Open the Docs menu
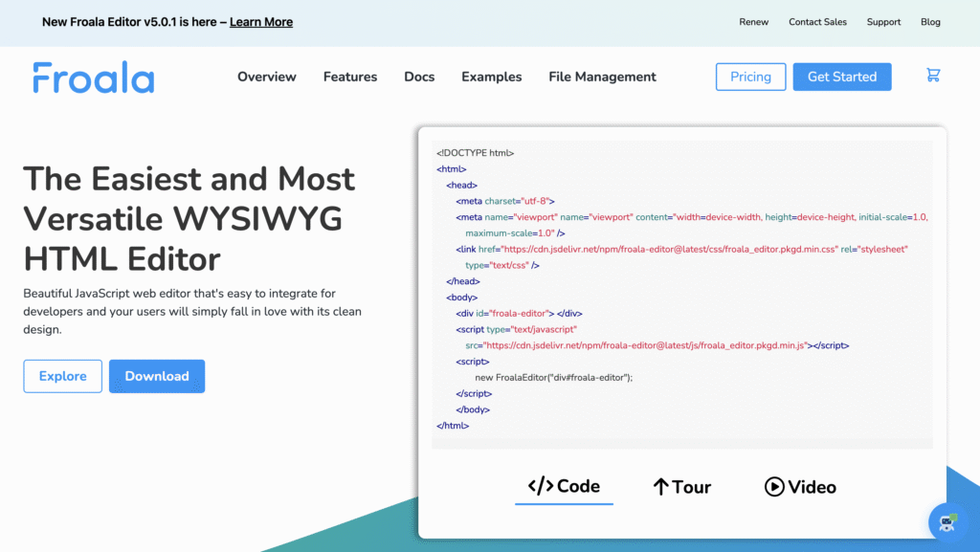Screen dimensions: 980x552 click(419, 77)
